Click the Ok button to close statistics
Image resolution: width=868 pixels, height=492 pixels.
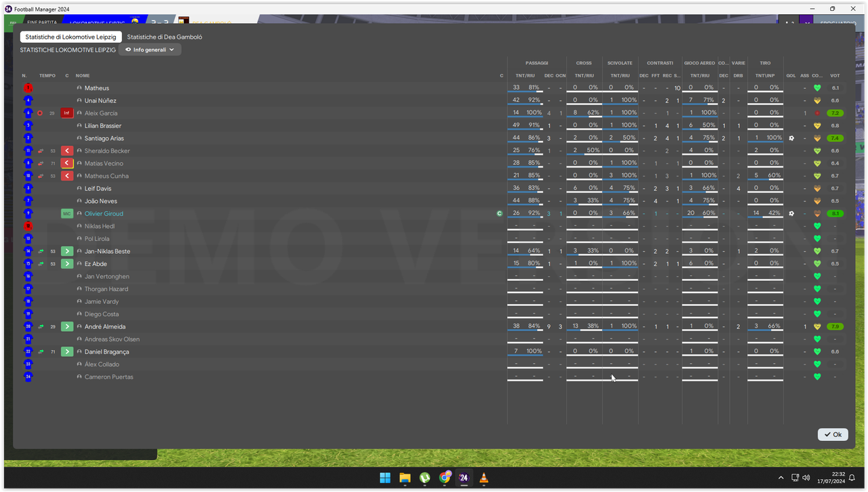point(833,434)
